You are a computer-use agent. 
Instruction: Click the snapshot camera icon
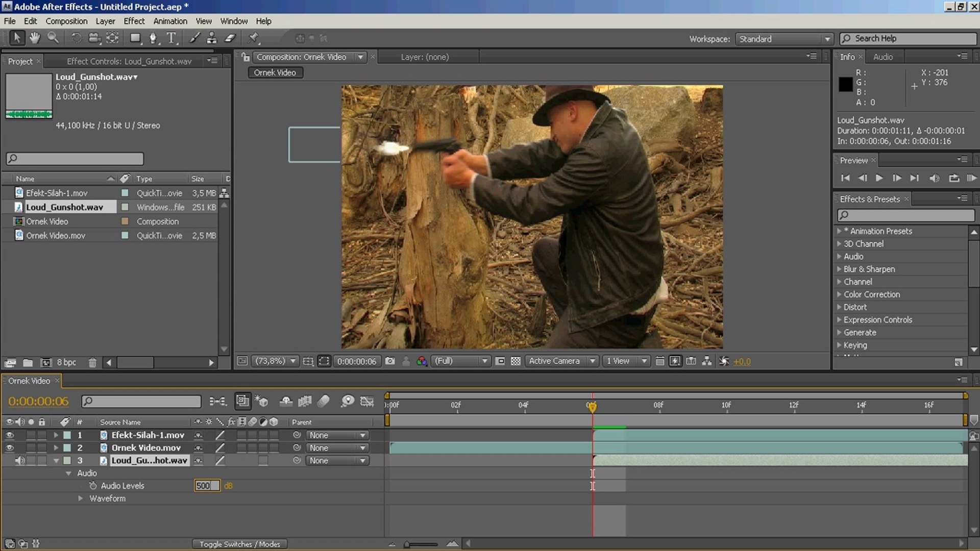(390, 361)
